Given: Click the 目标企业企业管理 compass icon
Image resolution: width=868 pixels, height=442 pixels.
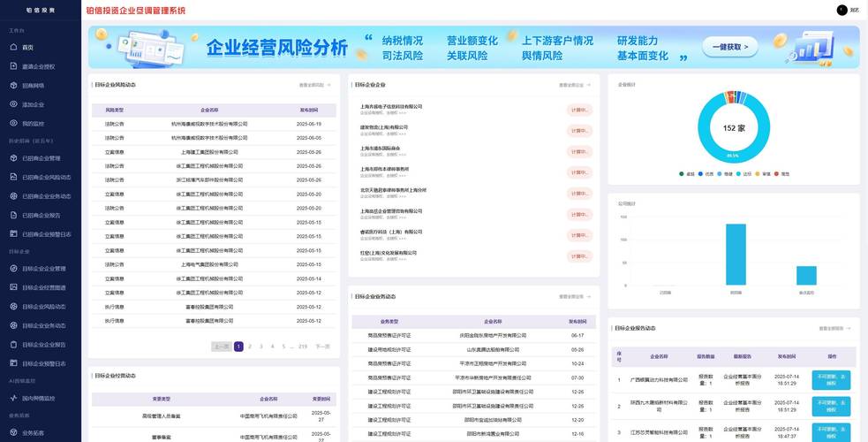Looking at the screenshot, I should pyautogui.click(x=14, y=268).
